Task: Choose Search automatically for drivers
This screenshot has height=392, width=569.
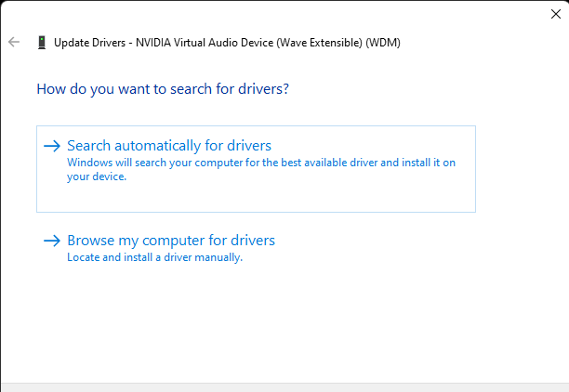Action: [x=169, y=146]
